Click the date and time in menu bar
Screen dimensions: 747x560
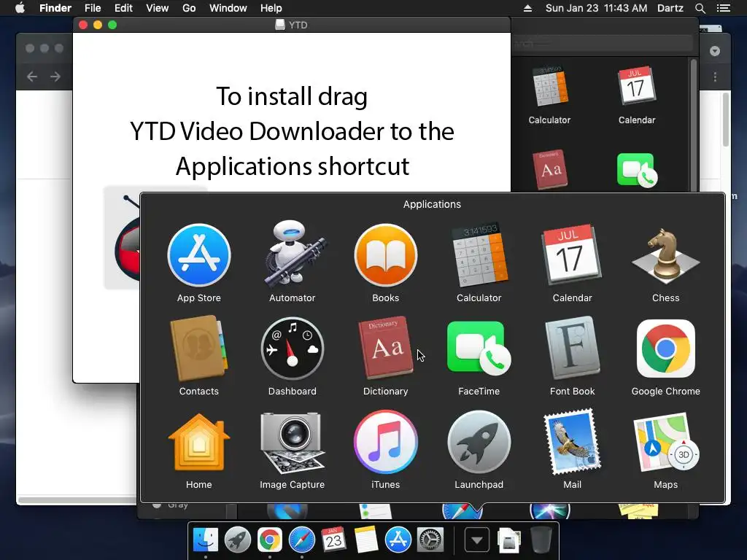(x=596, y=8)
